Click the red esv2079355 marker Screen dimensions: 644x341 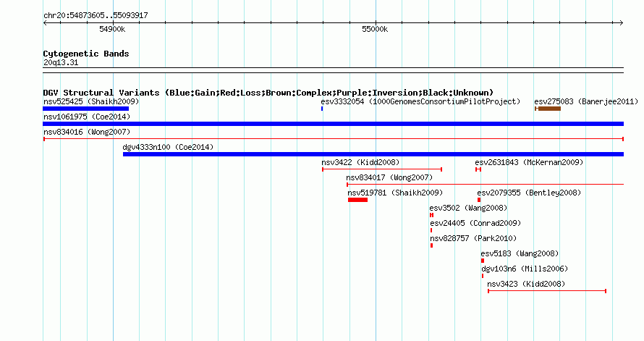pos(479,200)
